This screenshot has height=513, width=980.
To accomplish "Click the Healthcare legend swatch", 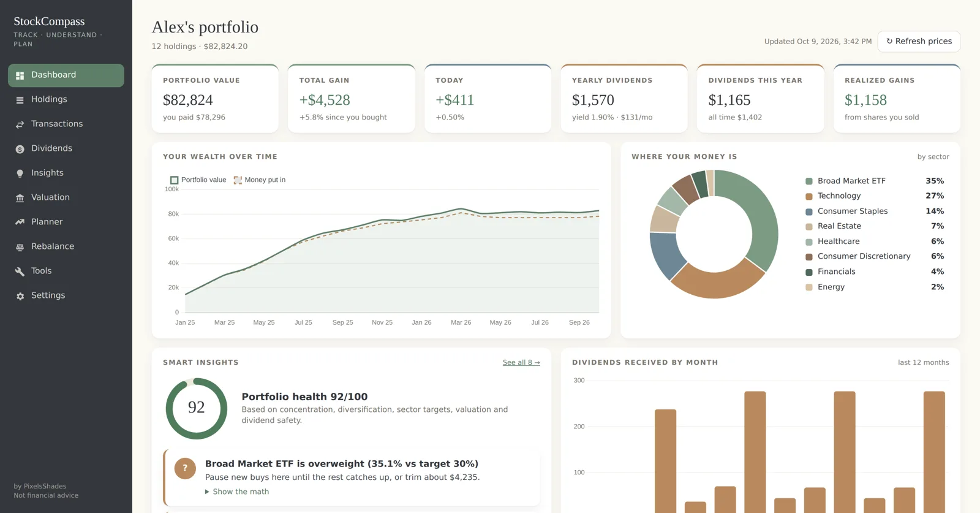I will coord(809,241).
